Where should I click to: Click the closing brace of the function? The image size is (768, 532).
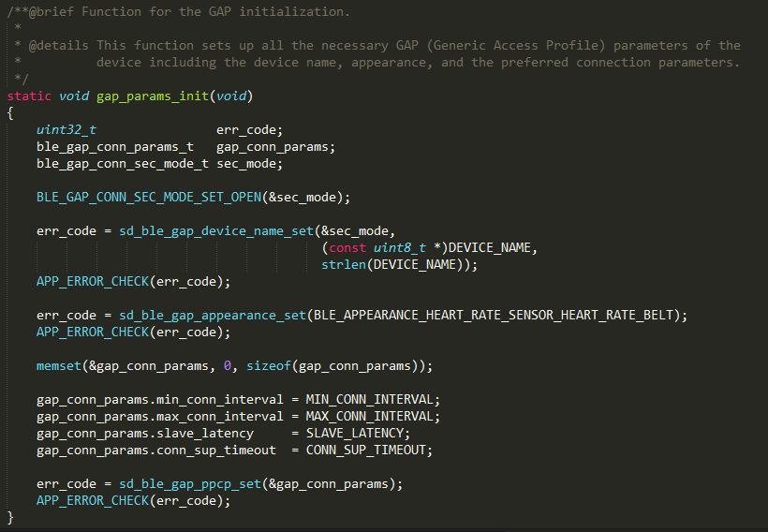pos(10,518)
